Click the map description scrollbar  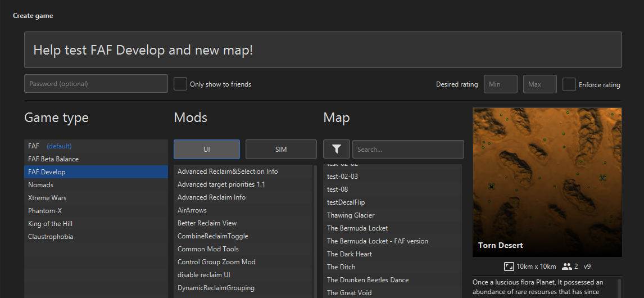click(620, 288)
